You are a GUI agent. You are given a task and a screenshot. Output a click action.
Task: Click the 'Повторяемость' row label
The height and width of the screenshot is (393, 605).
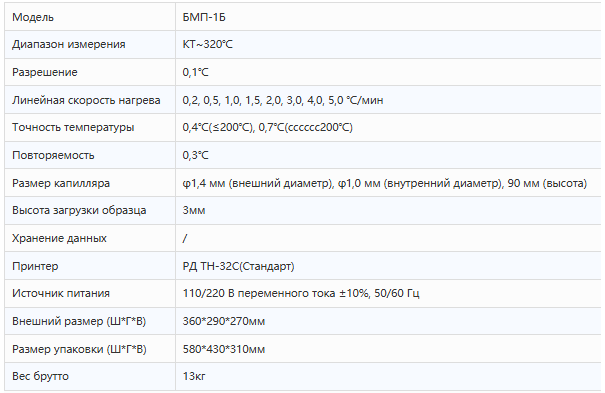[53, 155]
